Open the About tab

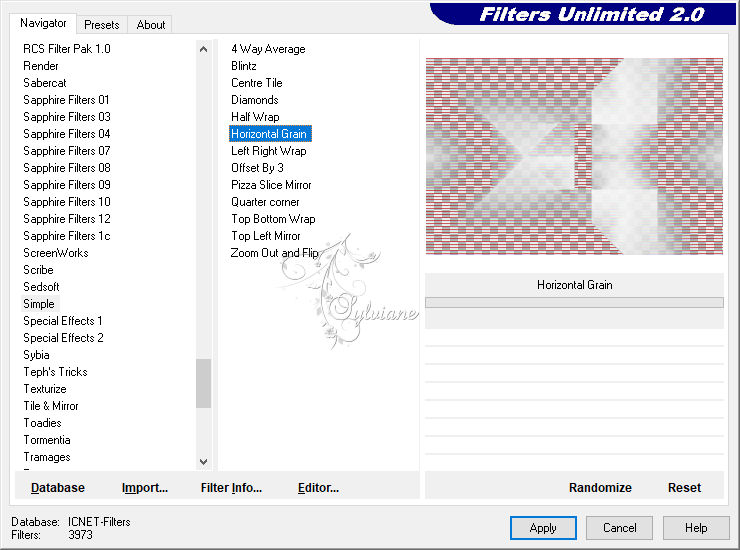point(151,25)
